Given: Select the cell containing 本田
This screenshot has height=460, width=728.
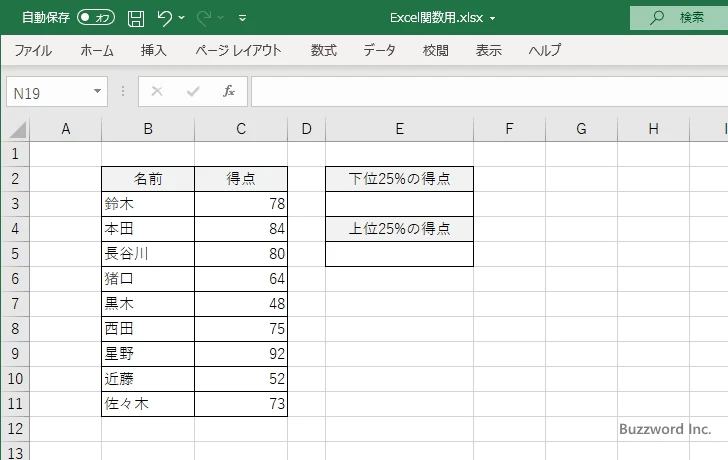Looking at the screenshot, I should (x=148, y=229).
